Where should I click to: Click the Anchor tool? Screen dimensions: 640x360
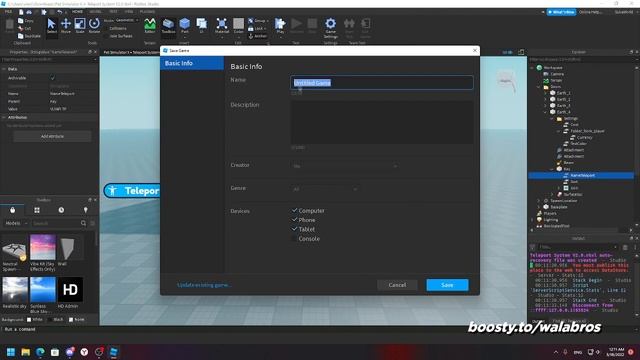point(258,36)
